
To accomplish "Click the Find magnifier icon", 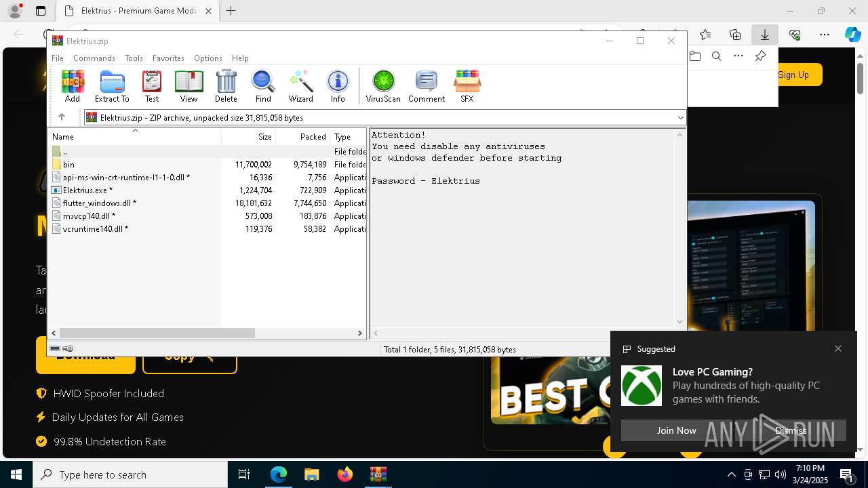I will click(263, 86).
